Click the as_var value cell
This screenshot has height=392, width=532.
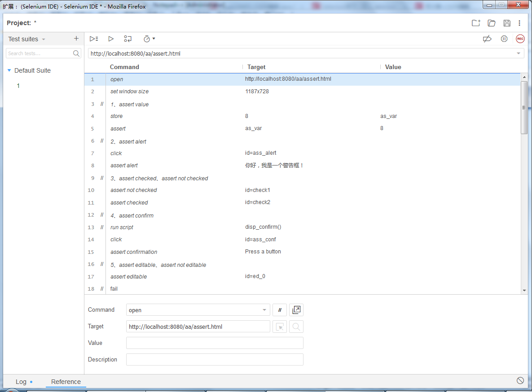388,116
